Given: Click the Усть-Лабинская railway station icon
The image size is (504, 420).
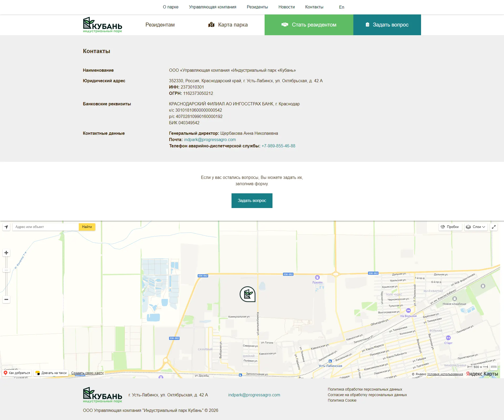Looking at the screenshot, I should tap(330, 361).
